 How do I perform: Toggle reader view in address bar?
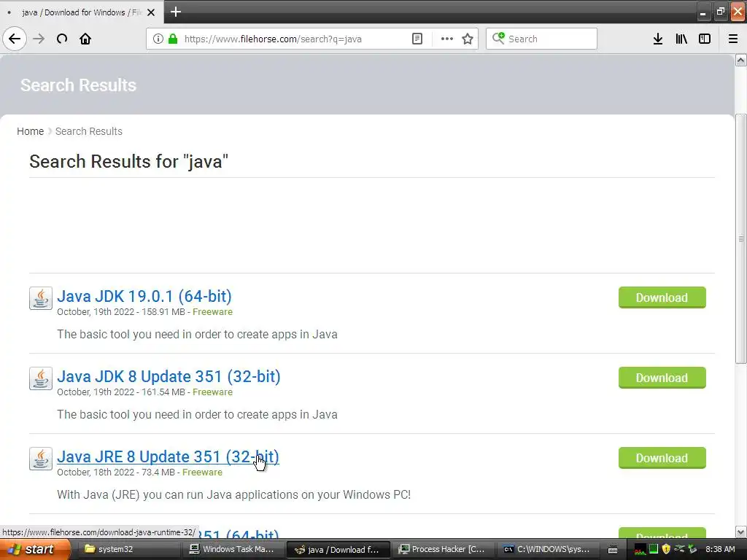tap(417, 39)
